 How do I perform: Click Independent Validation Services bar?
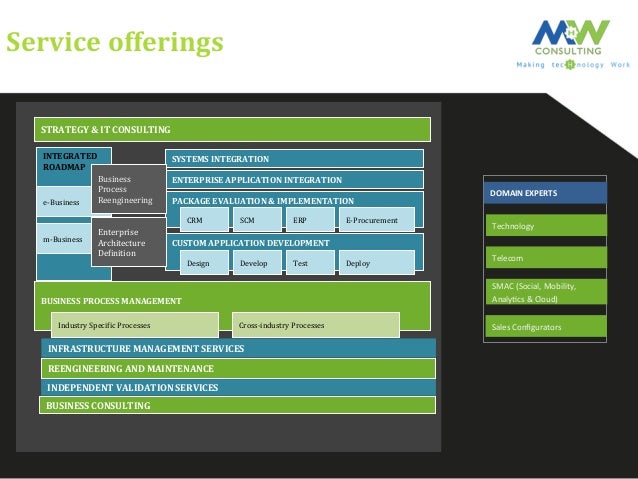pos(238,387)
